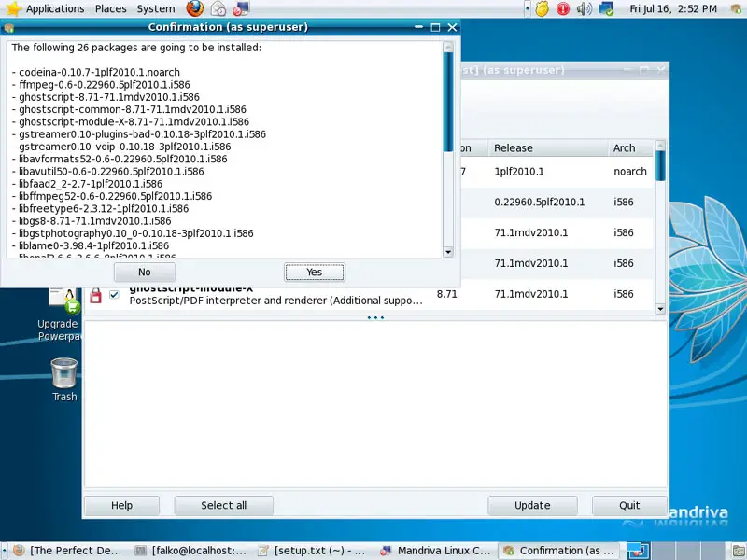The height and width of the screenshot is (560, 747).
Task: Click '0.22960.5plf2010.1' release cell
Action: pos(540,202)
